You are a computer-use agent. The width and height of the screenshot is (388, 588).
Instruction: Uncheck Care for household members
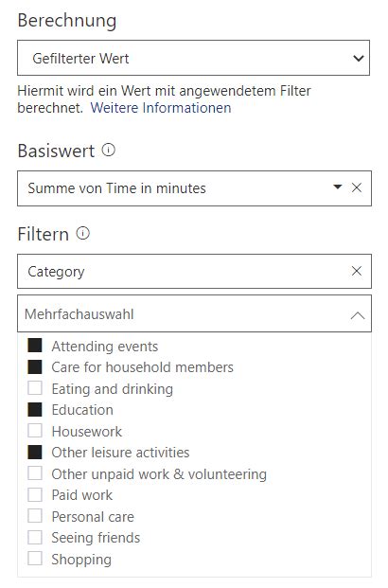tap(35, 366)
